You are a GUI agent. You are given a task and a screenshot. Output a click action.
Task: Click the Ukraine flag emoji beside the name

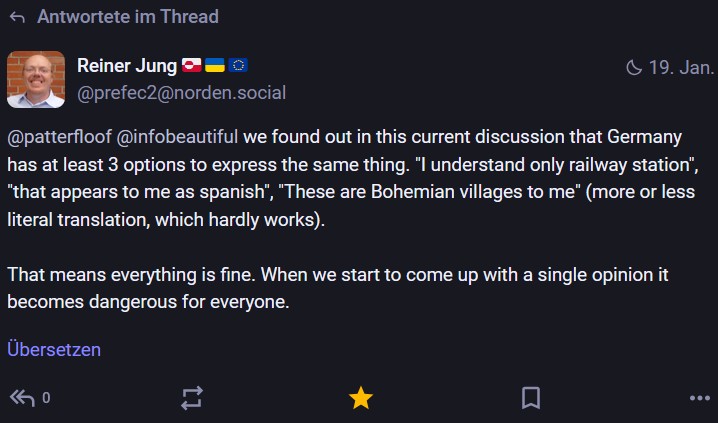pos(214,67)
